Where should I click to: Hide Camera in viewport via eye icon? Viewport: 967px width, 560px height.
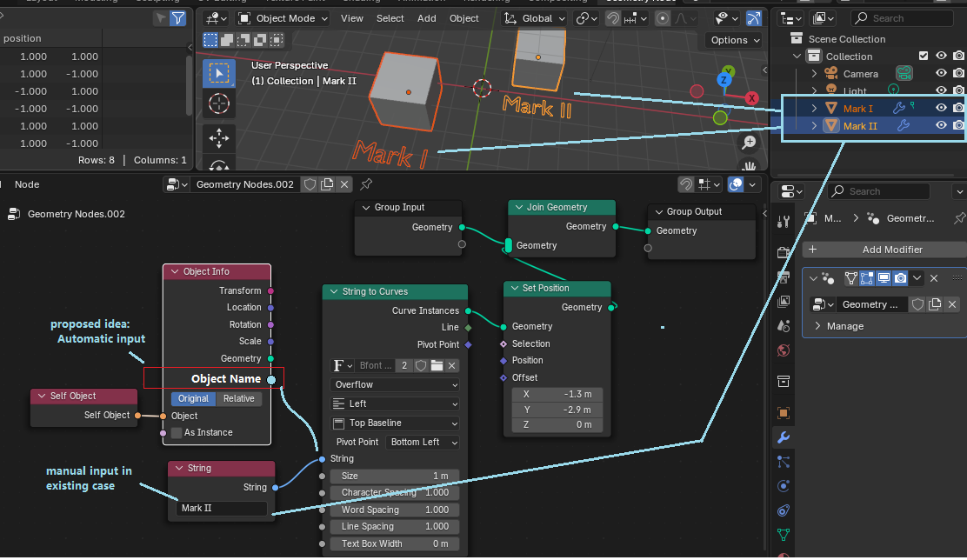coord(941,73)
